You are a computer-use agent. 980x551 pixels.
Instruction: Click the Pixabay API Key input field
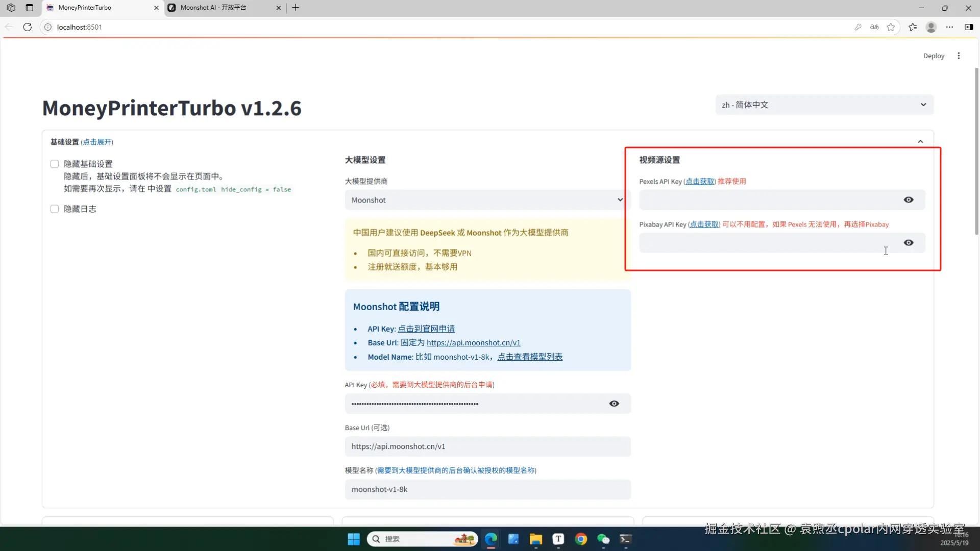766,243
